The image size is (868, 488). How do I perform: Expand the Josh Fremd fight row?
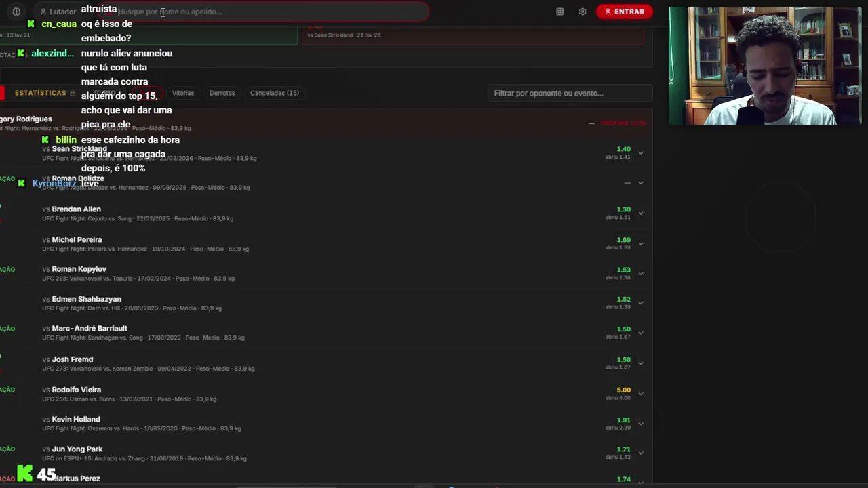640,363
